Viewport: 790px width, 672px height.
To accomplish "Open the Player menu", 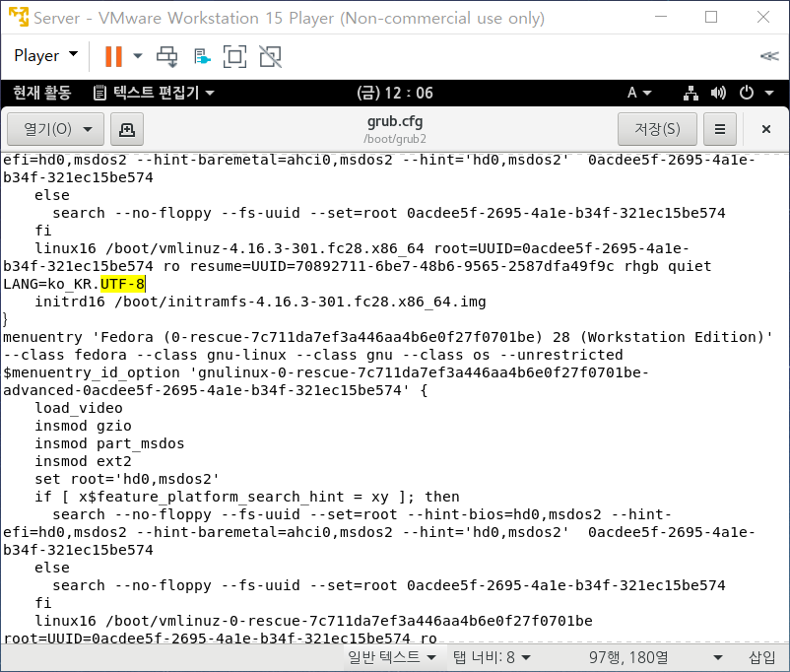I will [46, 55].
